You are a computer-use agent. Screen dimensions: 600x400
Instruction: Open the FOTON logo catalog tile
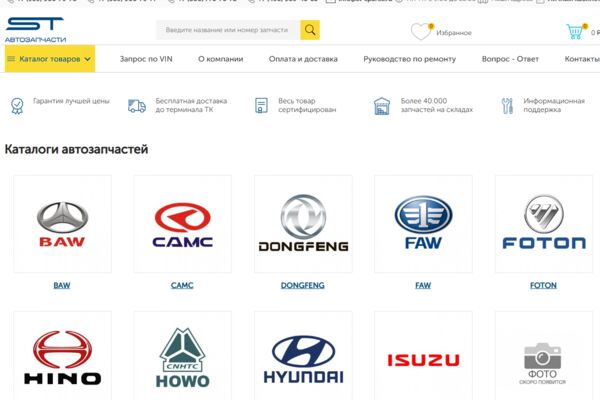pos(544,224)
